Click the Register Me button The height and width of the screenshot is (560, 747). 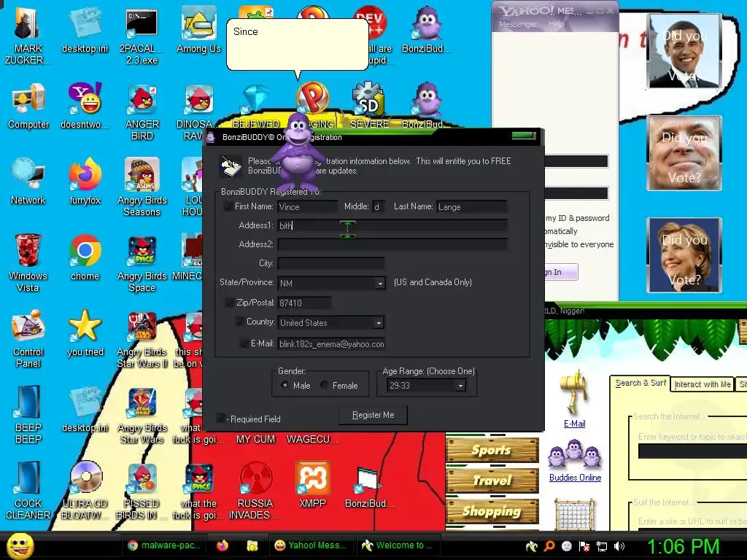pyautogui.click(x=373, y=415)
